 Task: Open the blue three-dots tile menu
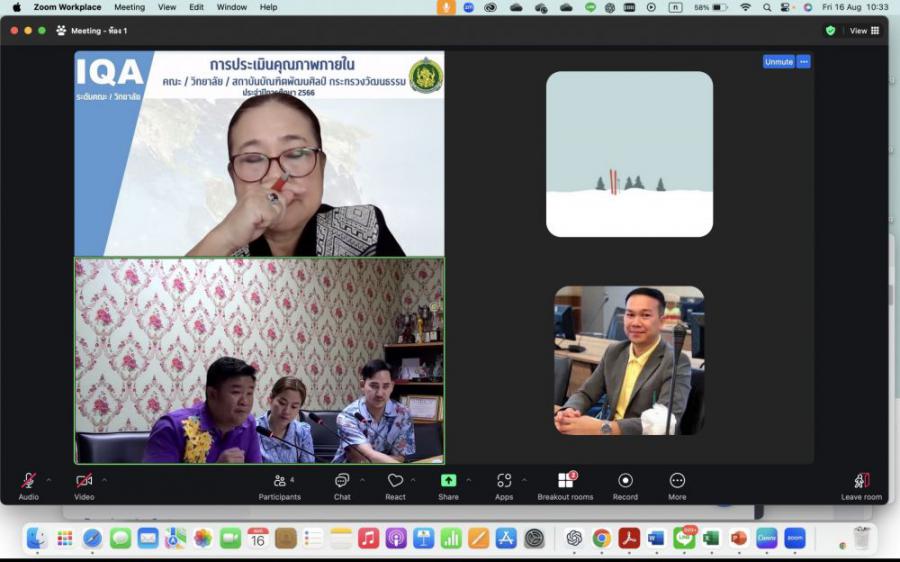click(803, 62)
